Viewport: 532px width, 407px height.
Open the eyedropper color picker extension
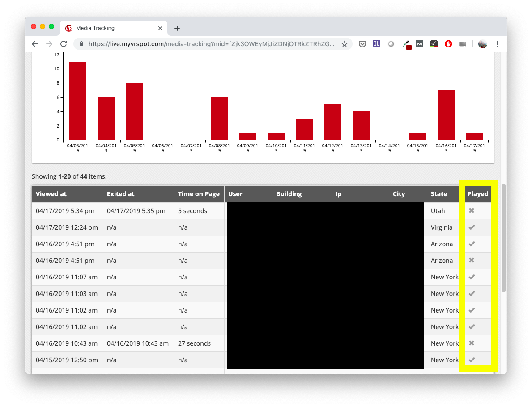coord(406,44)
